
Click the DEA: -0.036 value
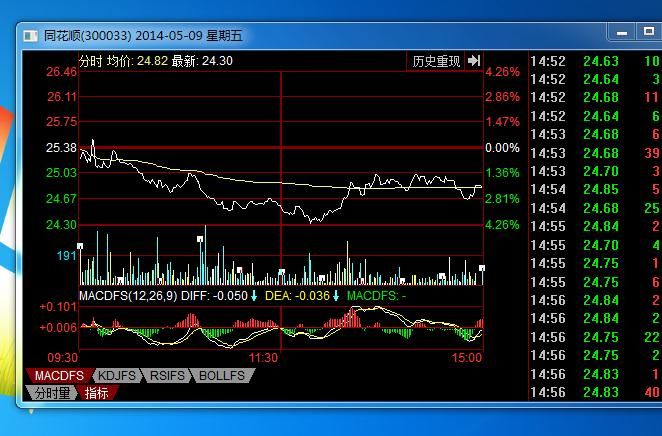[x=297, y=296]
